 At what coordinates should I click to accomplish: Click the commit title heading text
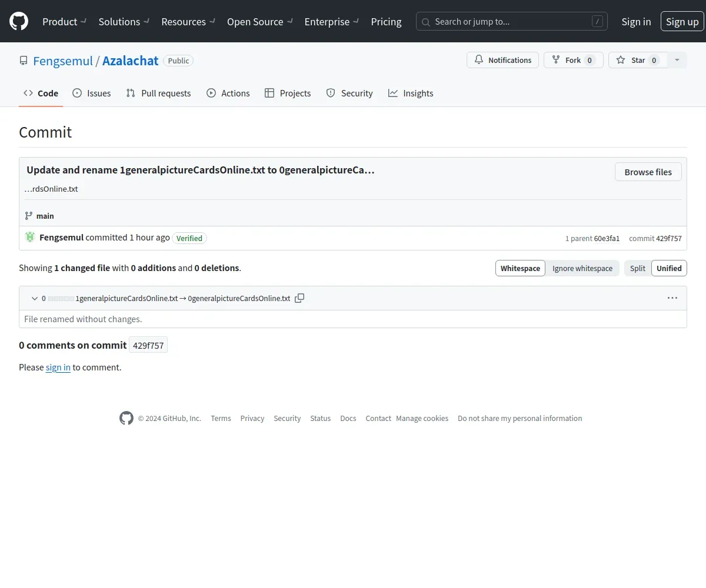point(201,170)
